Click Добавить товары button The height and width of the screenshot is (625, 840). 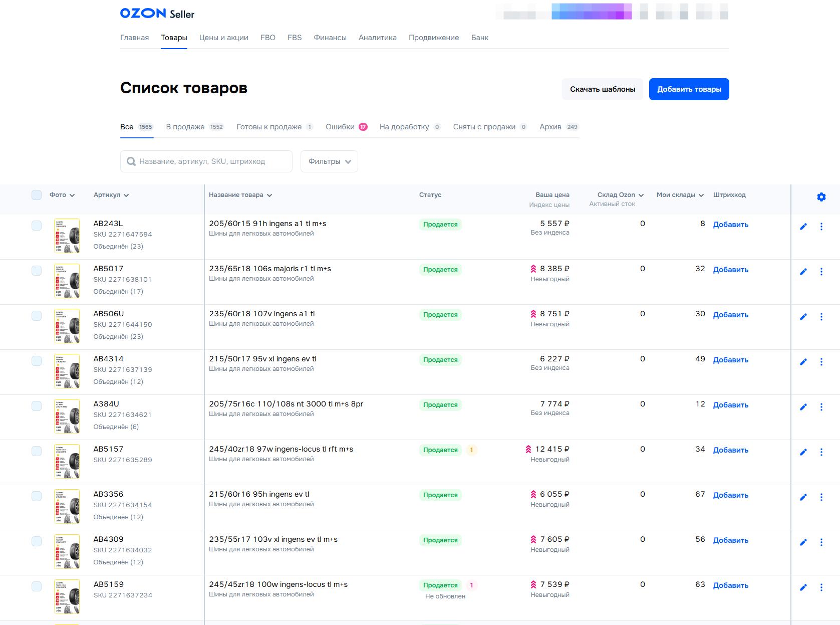click(x=689, y=89)
